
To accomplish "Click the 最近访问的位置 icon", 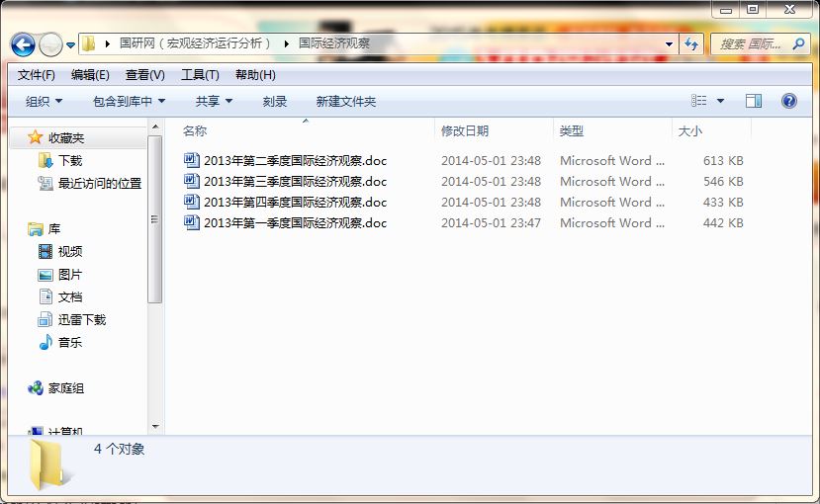I will pyautogui.click(x=46, y=184).
